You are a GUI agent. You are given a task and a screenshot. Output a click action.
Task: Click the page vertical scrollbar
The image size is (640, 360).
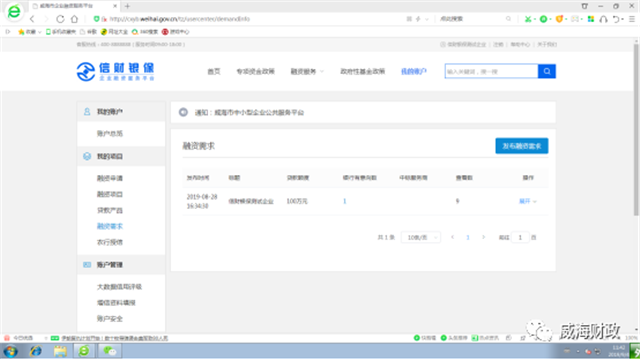point(636,130)
